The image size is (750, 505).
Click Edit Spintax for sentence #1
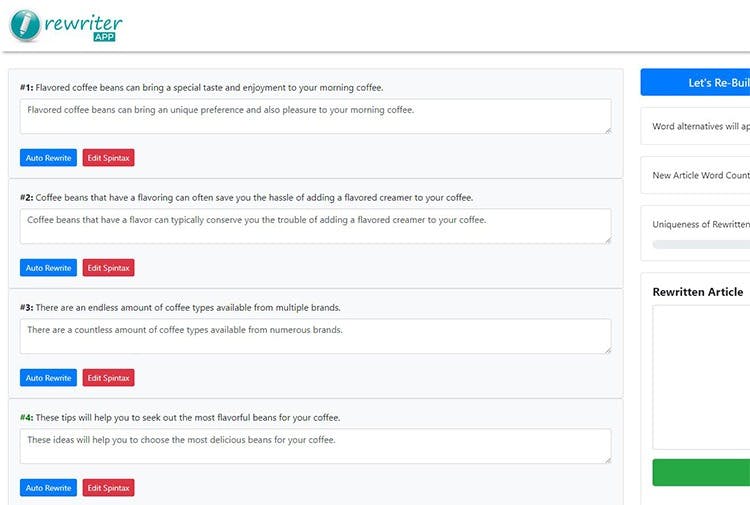click(108, 158)
